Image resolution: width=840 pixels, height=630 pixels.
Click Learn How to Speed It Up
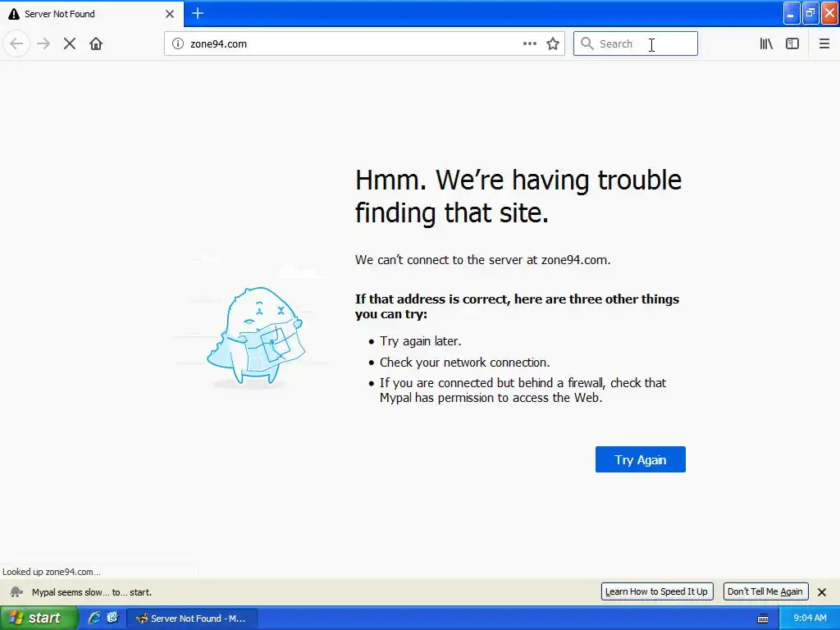click(x=657, y=591)
